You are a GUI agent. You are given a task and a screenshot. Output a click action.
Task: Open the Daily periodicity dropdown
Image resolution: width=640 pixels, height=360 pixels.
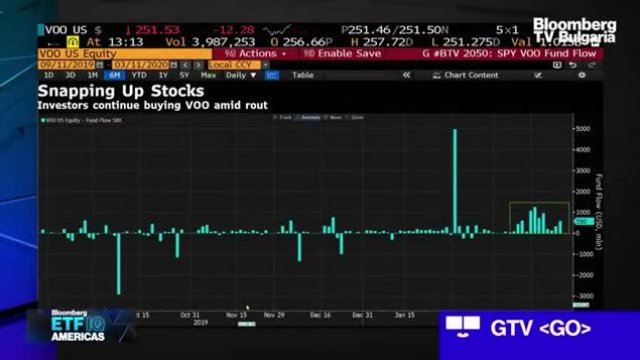(x=241, y=75)
